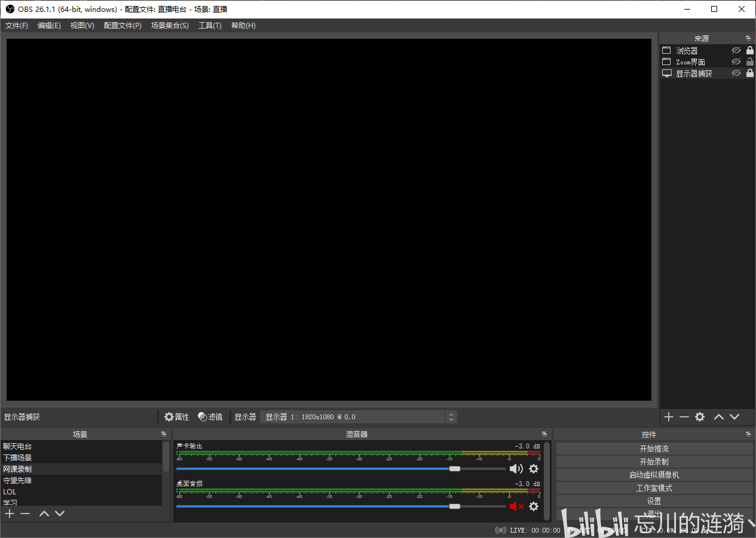Viewport: 756px width, 538px height.
Task: Mute 声卡输出 audio with speaker icon
Action: coord(516,469)
